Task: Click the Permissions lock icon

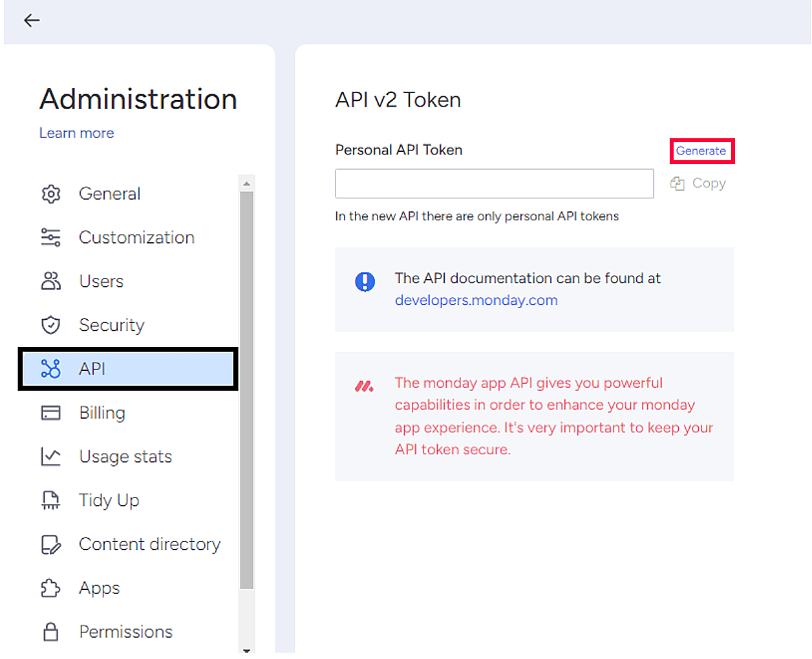Action: pos(51,632)
